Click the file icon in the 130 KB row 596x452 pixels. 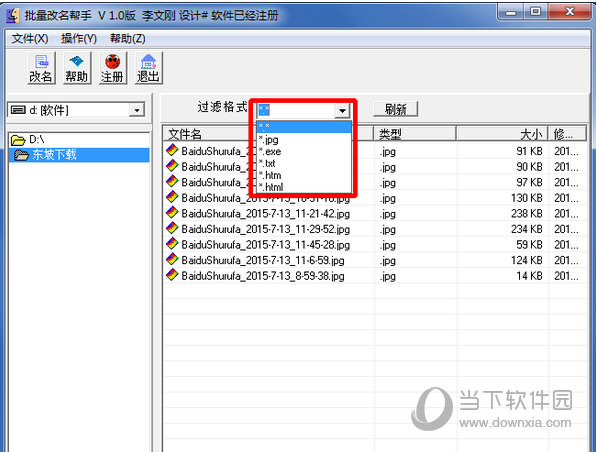pyautogui.click(x=172, y=197)
